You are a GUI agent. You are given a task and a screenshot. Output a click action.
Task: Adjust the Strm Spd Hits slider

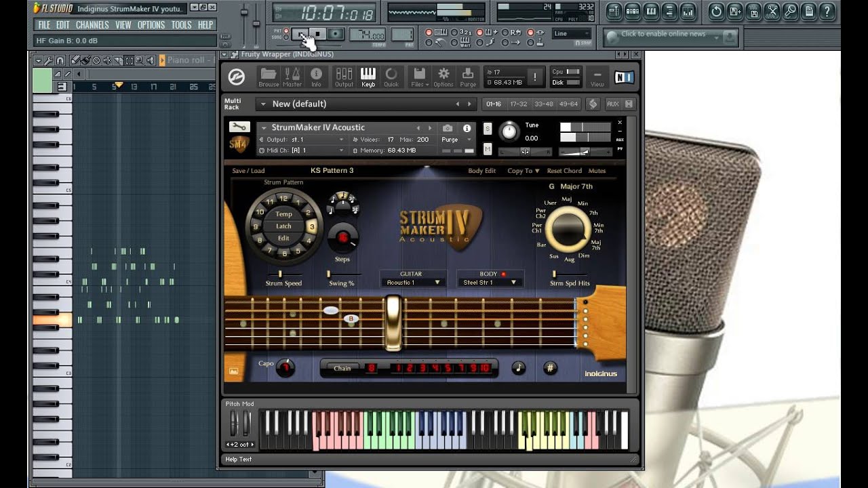pos(554,274)
